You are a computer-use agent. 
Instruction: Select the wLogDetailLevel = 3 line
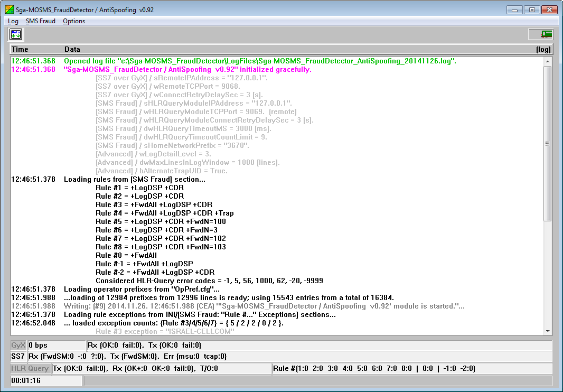[153, 154]
